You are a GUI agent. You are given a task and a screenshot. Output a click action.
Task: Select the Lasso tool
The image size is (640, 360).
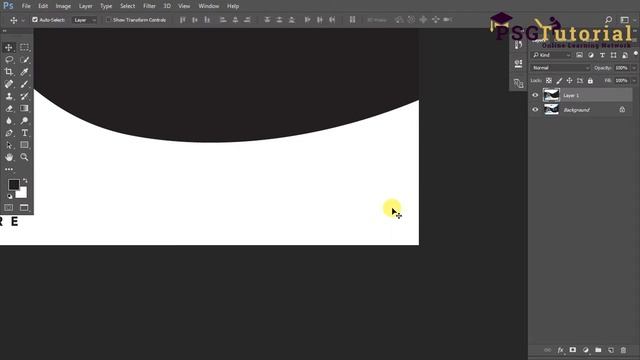point(9,60)
